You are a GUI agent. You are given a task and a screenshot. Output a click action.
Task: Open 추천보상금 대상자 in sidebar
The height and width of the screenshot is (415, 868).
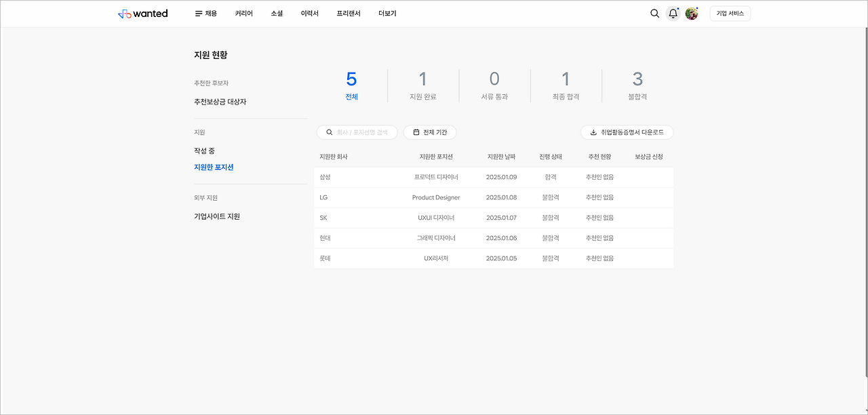point(220,102)
